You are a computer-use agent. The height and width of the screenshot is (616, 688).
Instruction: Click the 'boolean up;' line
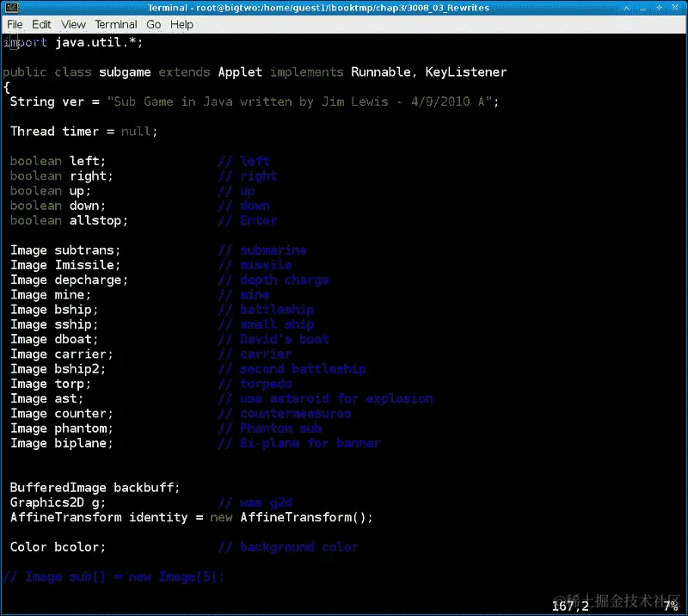[x=51, y=191]
